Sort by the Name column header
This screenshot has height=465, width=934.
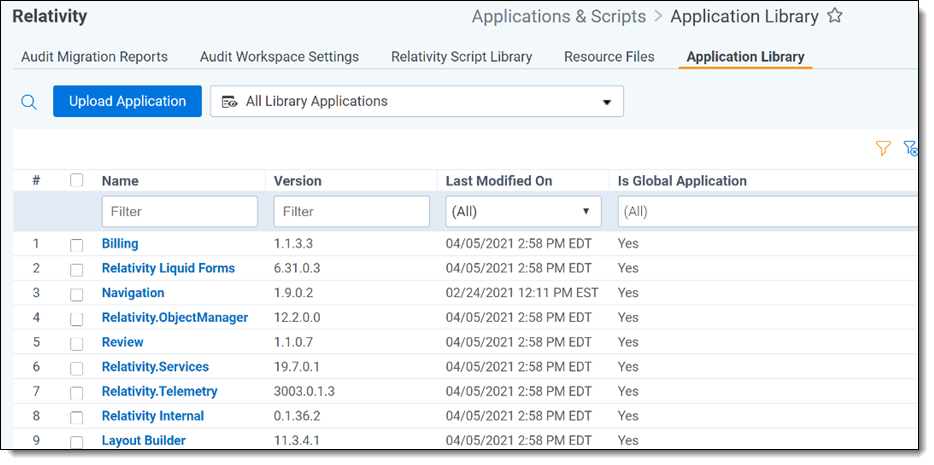tap(120, 181)
